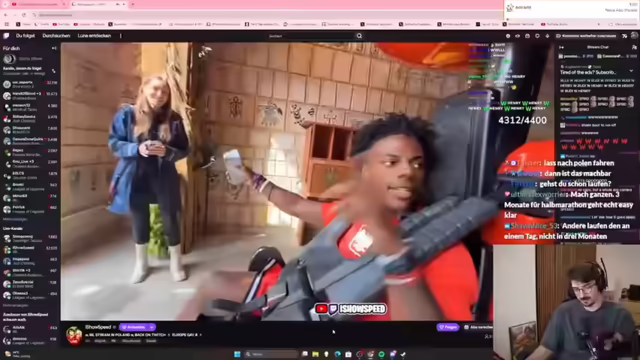Image resolution: width=640 pixels, height=360 pixels.
Task: Open the Windows Start menu
Action: 237,354
